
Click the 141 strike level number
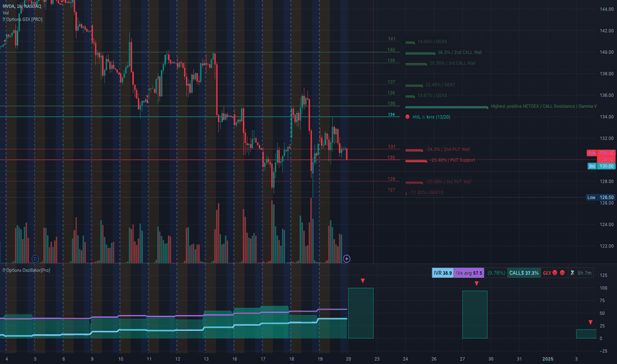[391, 39]
